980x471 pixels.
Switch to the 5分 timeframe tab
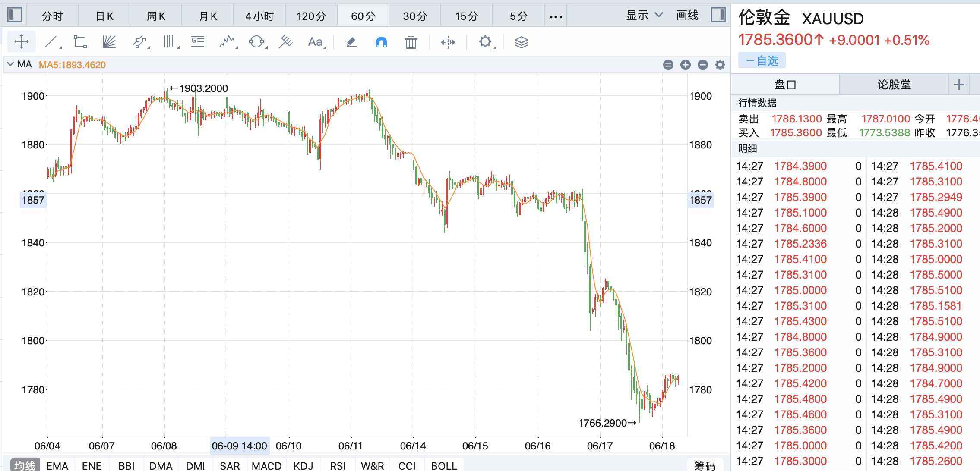pos(518,16)
